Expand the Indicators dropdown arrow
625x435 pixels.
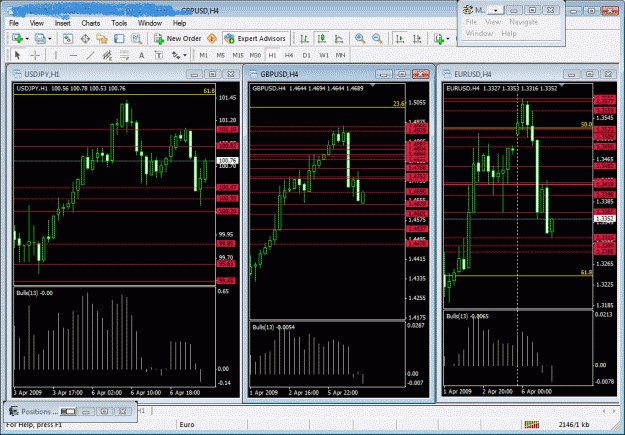(x=448, y=39)
